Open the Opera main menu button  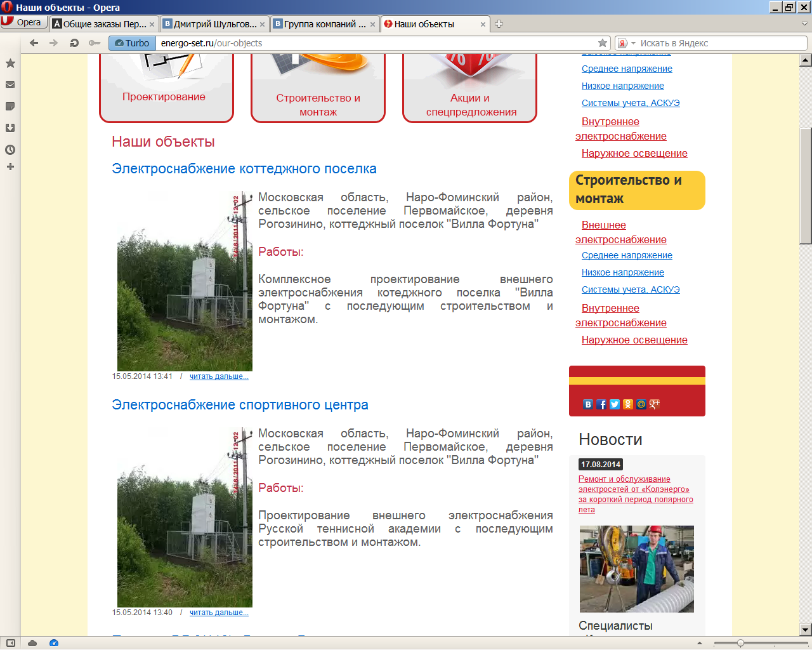[x=23, y=22]
